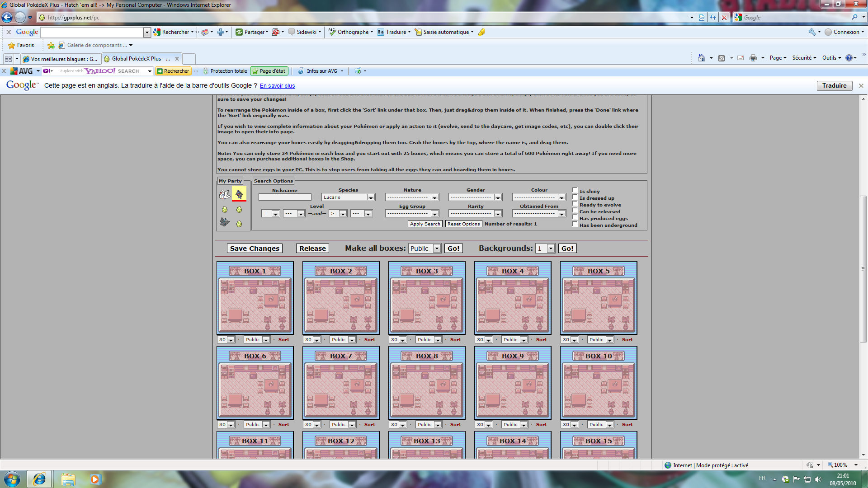
Task: Click the BOX 7 title header
Action: click(341, 356)
